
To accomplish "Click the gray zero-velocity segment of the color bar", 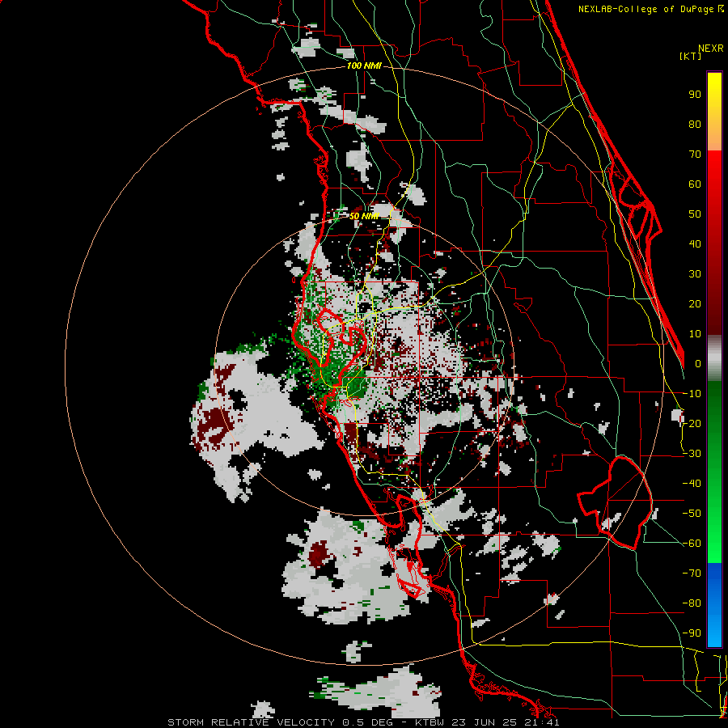I will [x=714, y=358].
